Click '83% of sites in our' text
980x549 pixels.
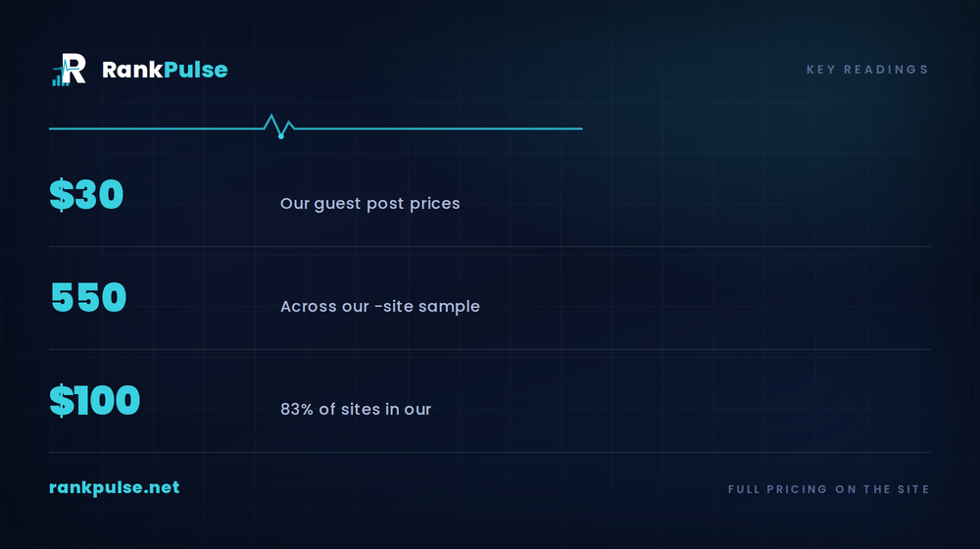356,409
